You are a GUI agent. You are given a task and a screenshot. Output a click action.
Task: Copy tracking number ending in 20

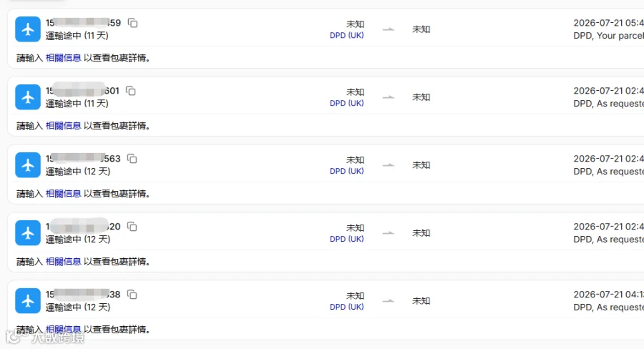pos(132,226)
